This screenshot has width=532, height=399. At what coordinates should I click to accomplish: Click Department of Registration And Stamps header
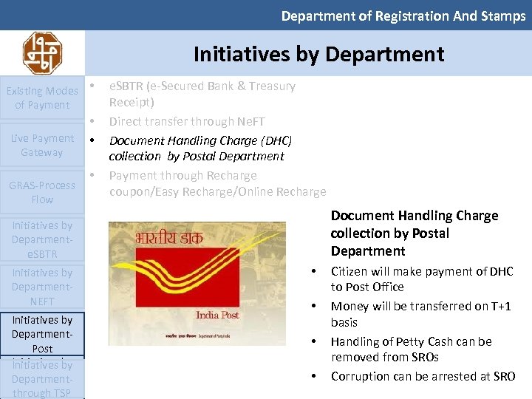pos(403,16)
